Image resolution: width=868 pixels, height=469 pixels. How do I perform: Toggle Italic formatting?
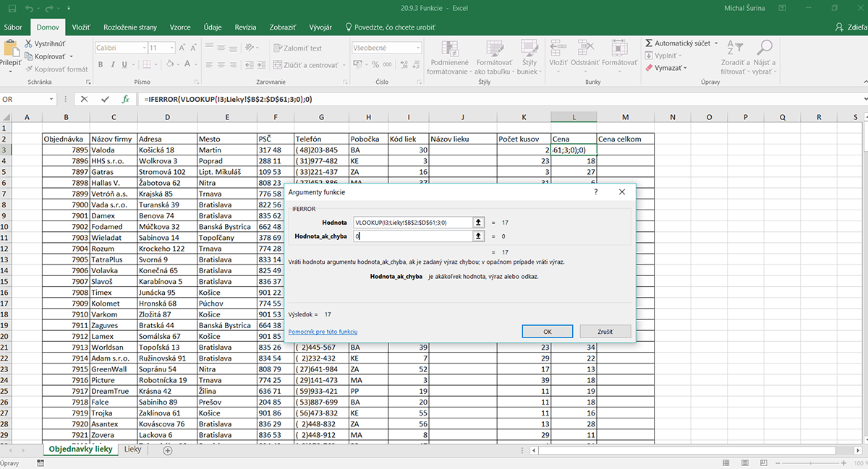[114, 65]
